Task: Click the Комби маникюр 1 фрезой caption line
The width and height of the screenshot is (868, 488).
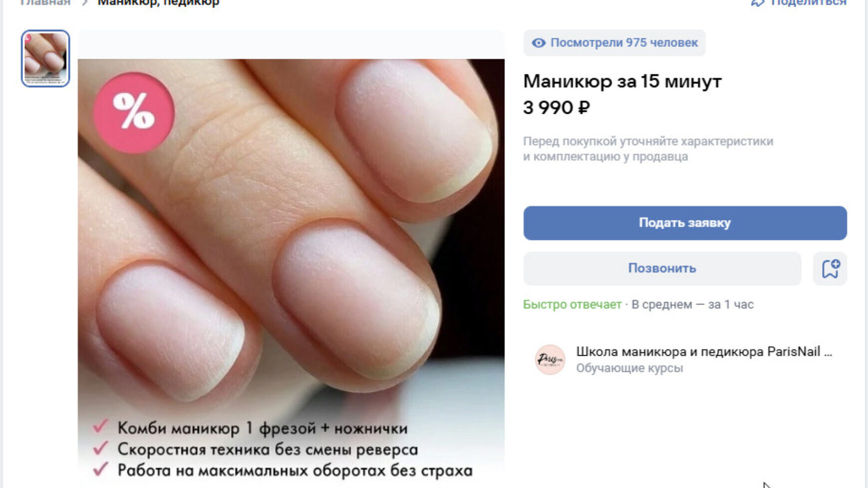Action: (262, 428)
